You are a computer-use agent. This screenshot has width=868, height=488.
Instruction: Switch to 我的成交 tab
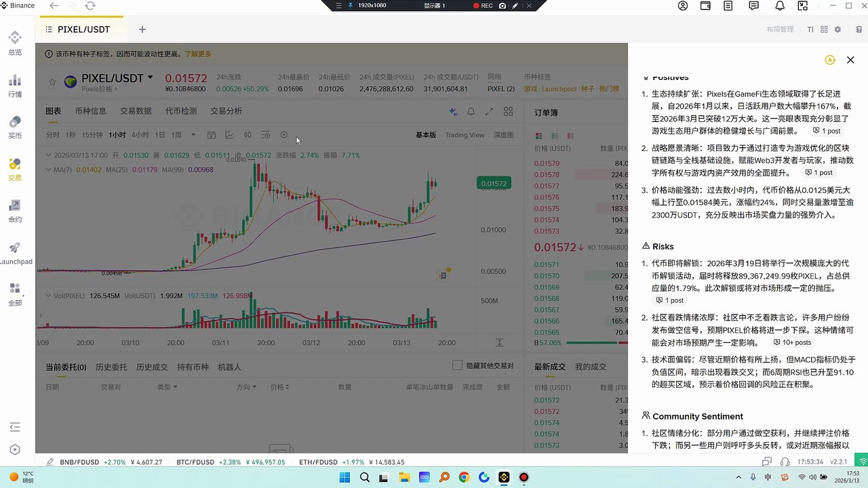(591, 367)
